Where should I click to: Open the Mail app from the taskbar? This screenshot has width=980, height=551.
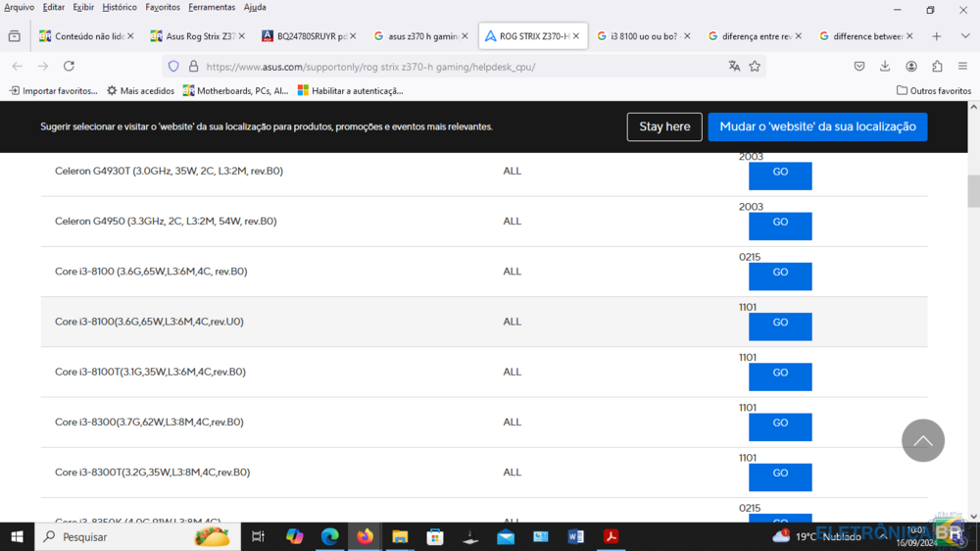tap(506, 536)
